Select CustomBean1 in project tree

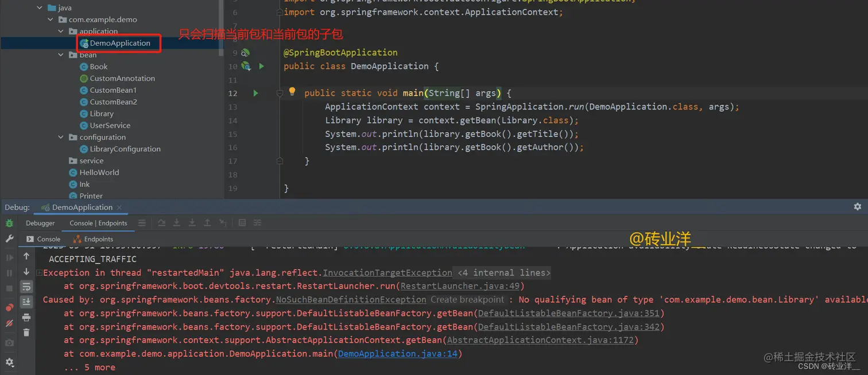pos(108,90)
